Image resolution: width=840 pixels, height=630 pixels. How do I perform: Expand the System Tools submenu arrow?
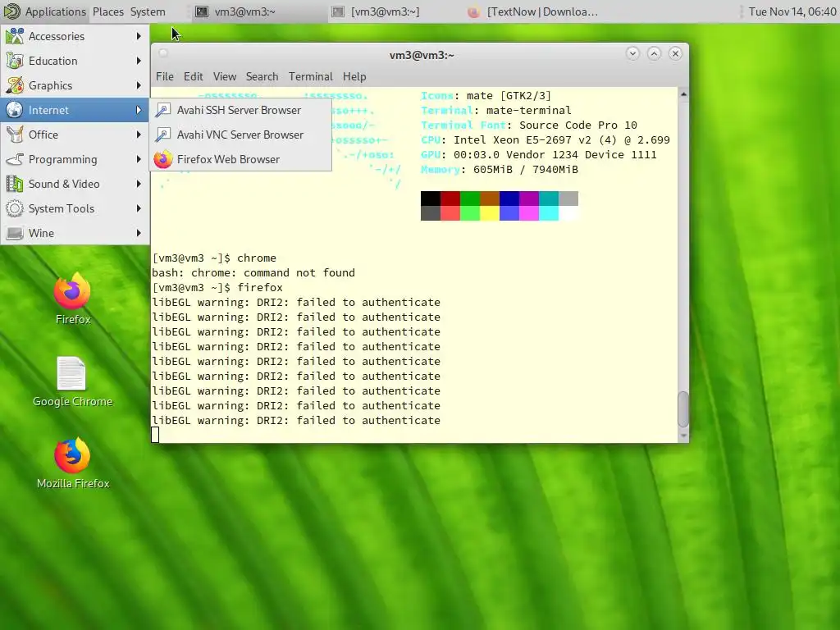tap(139, 208)
